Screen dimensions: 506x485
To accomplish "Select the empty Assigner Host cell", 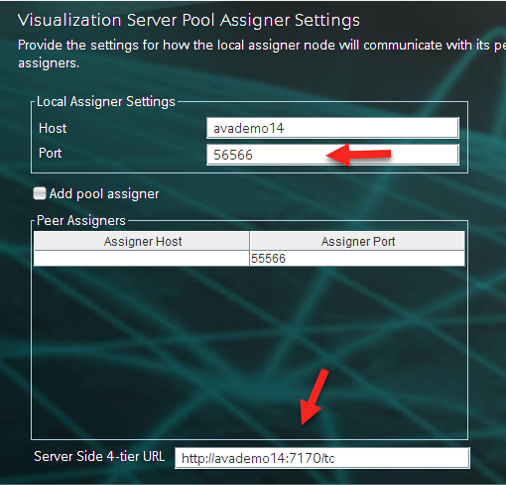I will click(x=142, y=259).
